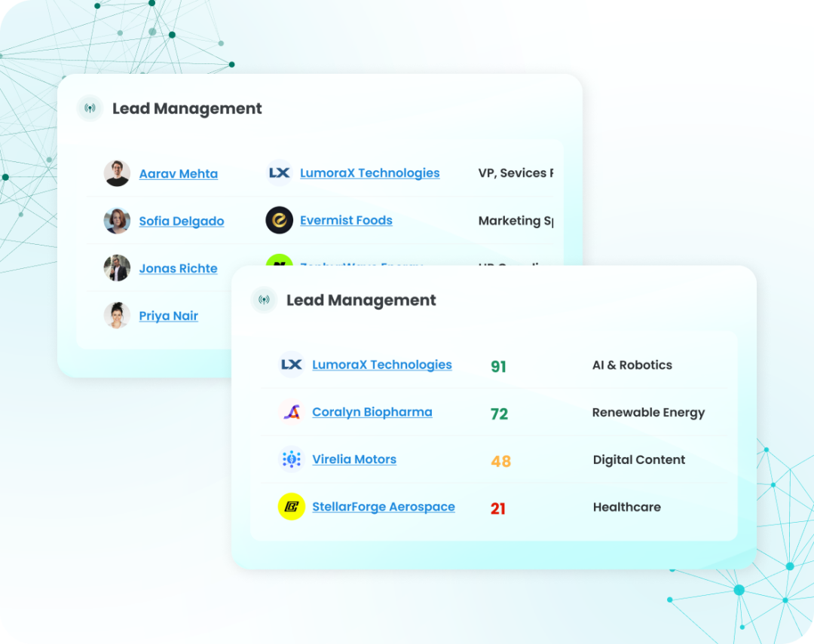Click the back card's Lead Management heading
The height and width of the screenshot is (644, 814).
point(187,108)
